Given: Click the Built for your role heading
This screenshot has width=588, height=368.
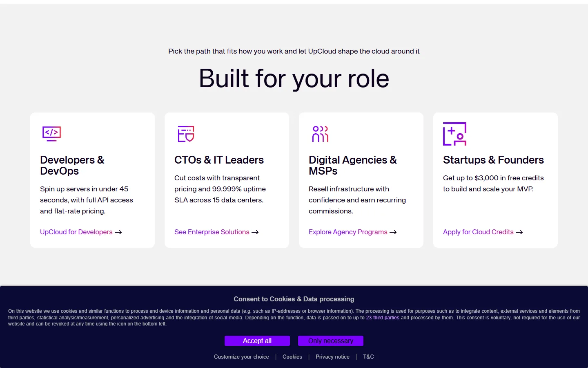Looking at the screenshot, I should click(294, 78).
